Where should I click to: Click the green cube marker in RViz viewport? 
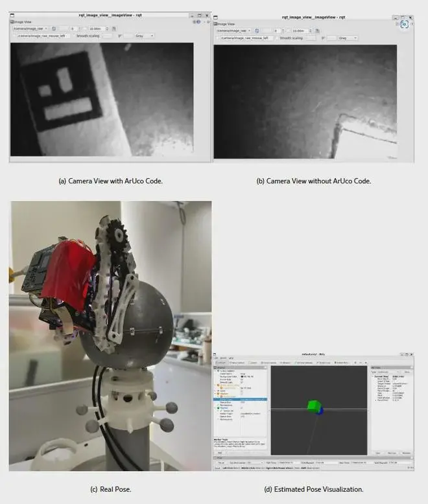pos(313,406)
